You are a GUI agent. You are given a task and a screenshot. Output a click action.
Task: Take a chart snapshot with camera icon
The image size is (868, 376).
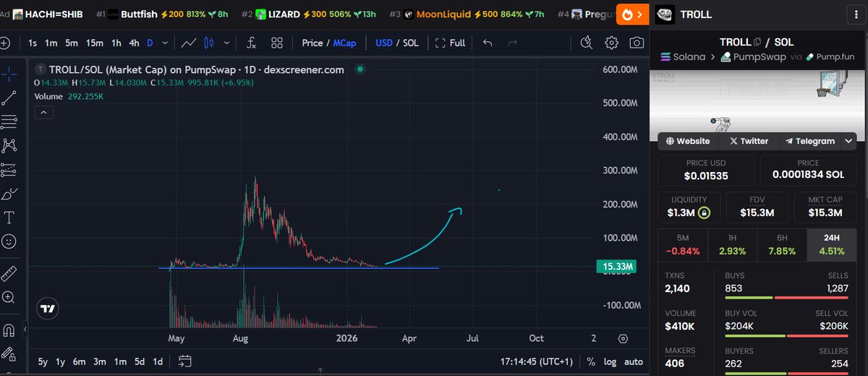637,43
